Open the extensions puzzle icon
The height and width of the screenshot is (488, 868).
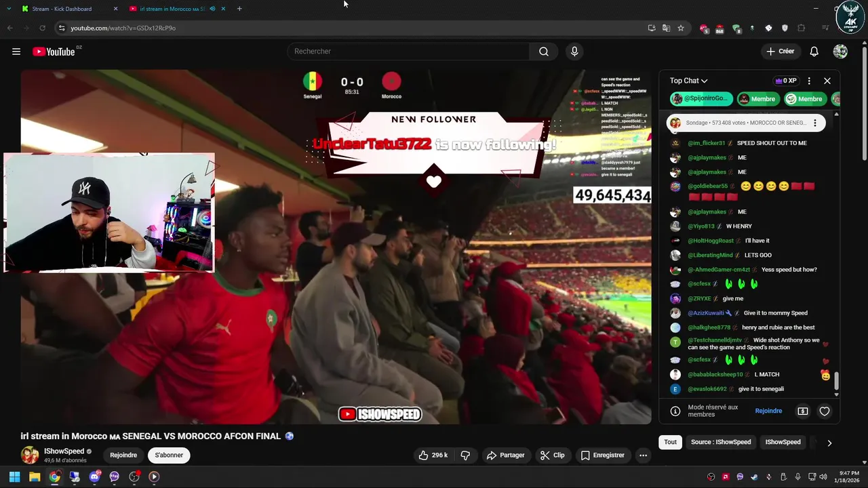pos(802,28)
